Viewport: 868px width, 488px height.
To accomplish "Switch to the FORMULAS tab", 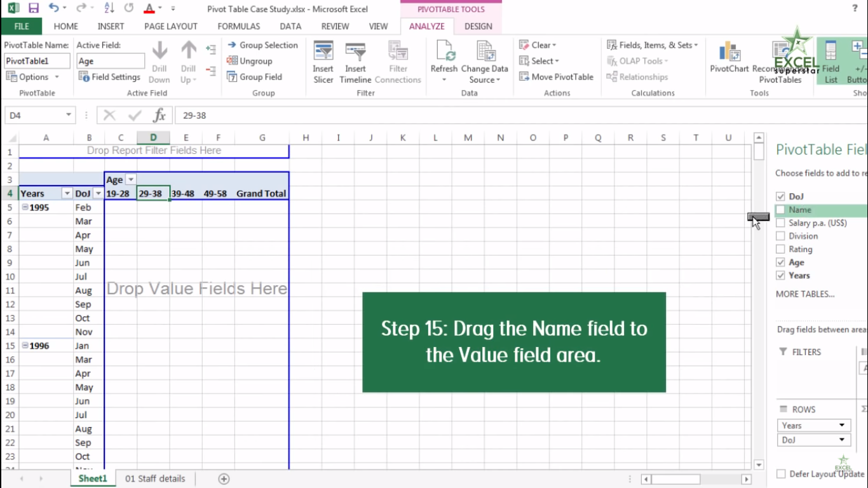I will (x=239, y=27).
